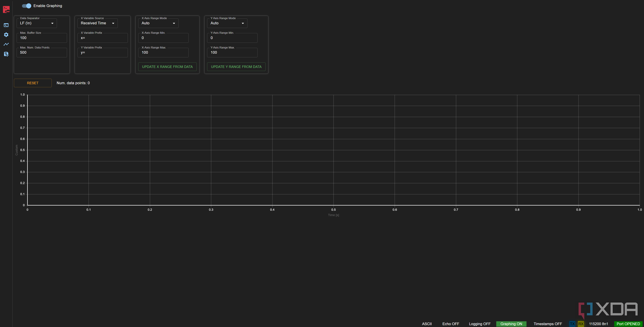Click the app logo at top of sidebar

[6, 10]
